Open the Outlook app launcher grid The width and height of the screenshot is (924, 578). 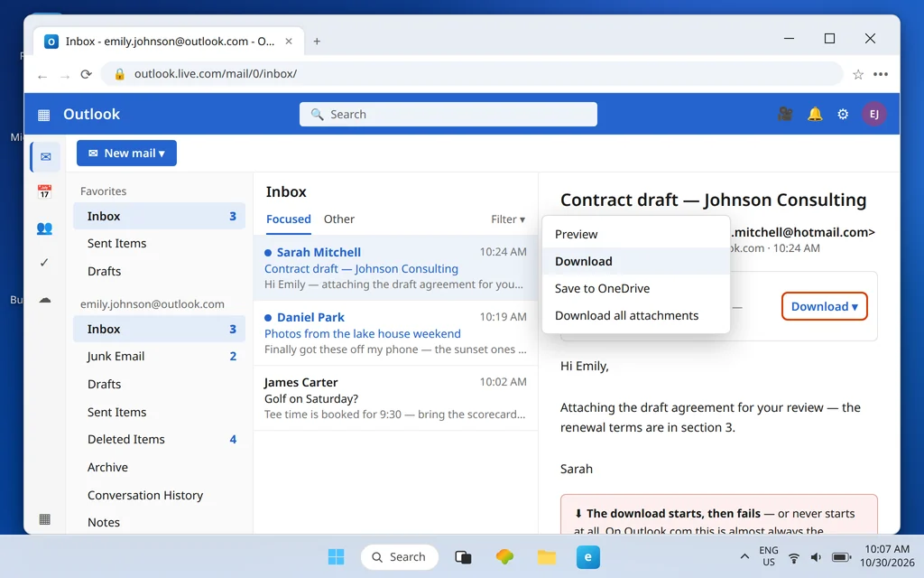(43, 115)
